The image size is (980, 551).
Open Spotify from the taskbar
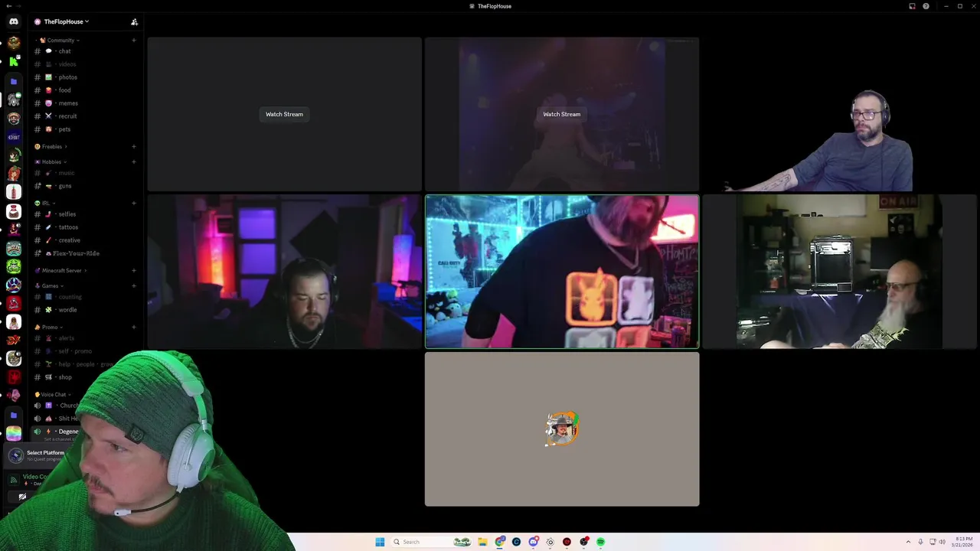point(600,542)
